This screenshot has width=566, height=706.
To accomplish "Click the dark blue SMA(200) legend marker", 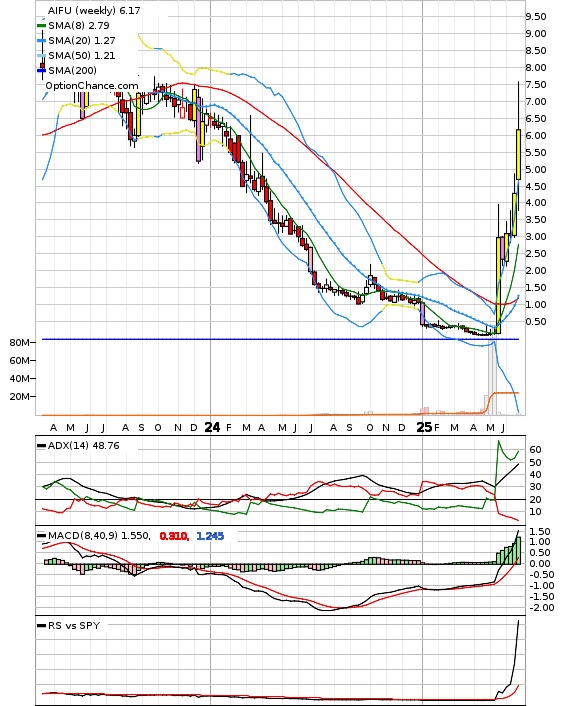I will [41, 70].
